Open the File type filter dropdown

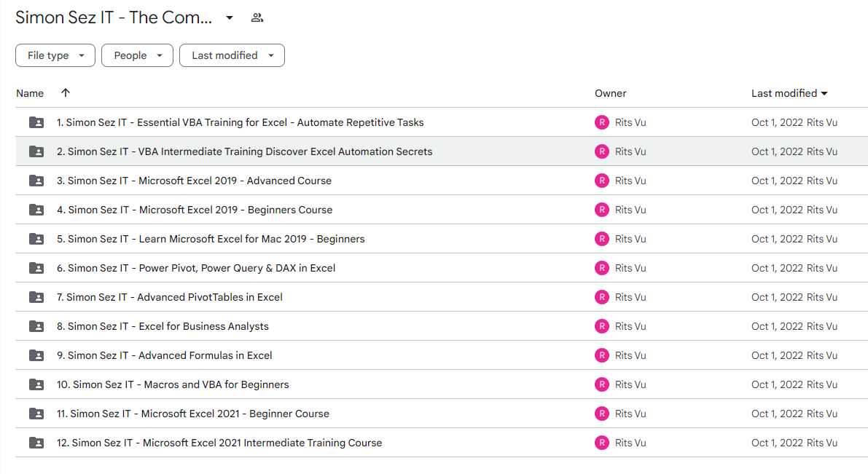[55, 55]
